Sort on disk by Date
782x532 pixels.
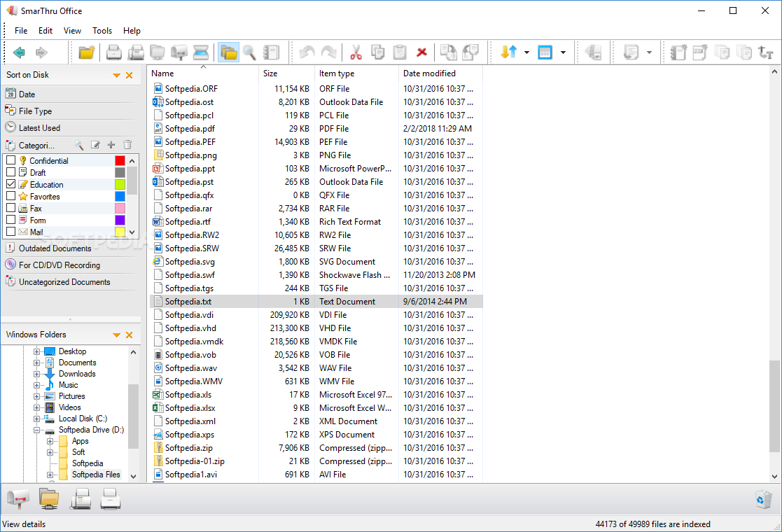pos(72,94)
